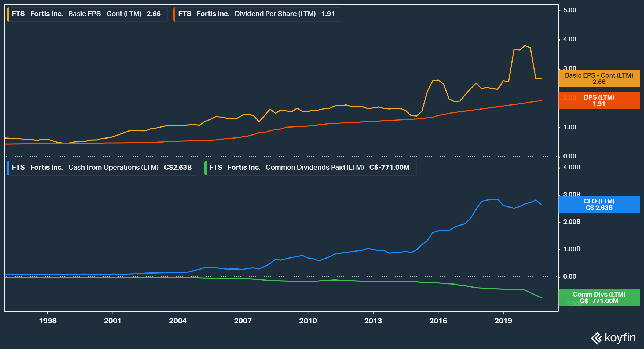Click the 1.00 y-axis label in top chart

tap(570, 127)
